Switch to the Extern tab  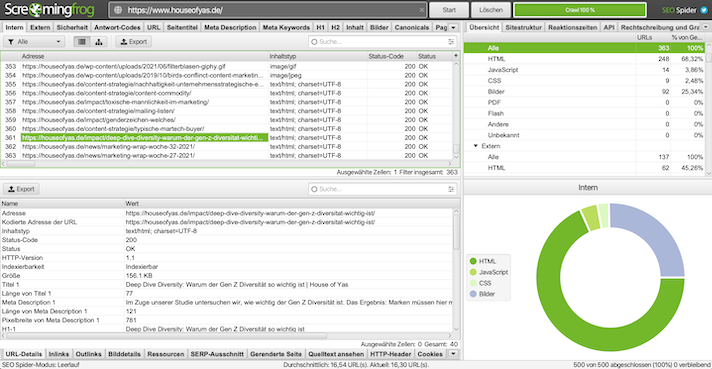40,27
